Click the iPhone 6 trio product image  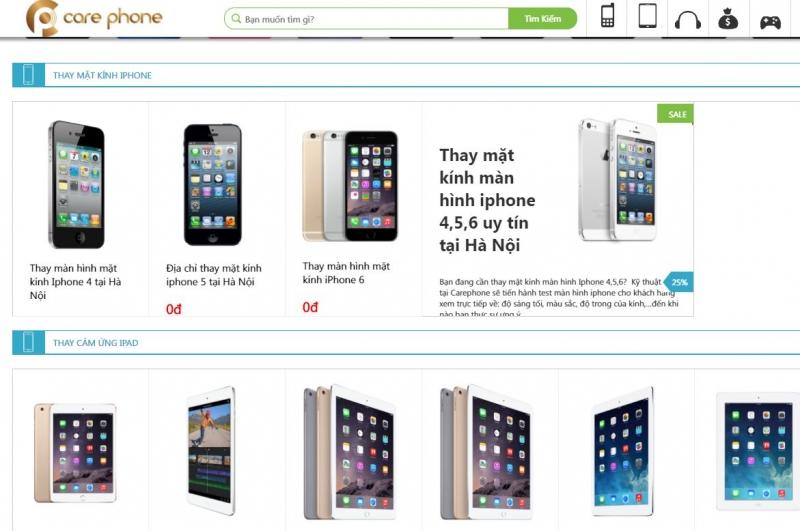click(x=350, y=186)
